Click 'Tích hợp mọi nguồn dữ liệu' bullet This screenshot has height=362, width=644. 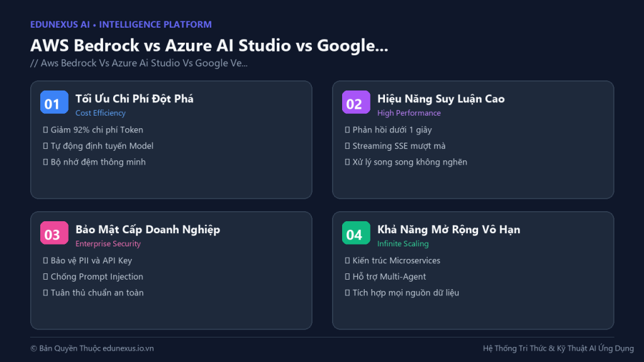pos(402,292)
